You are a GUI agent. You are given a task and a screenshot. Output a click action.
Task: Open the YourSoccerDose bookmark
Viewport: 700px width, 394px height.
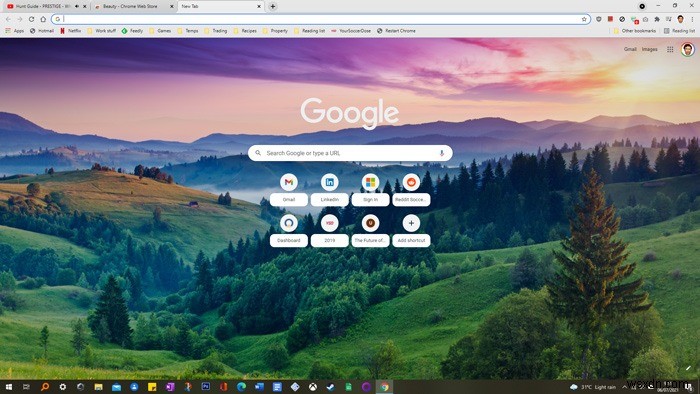pos(351,31)
